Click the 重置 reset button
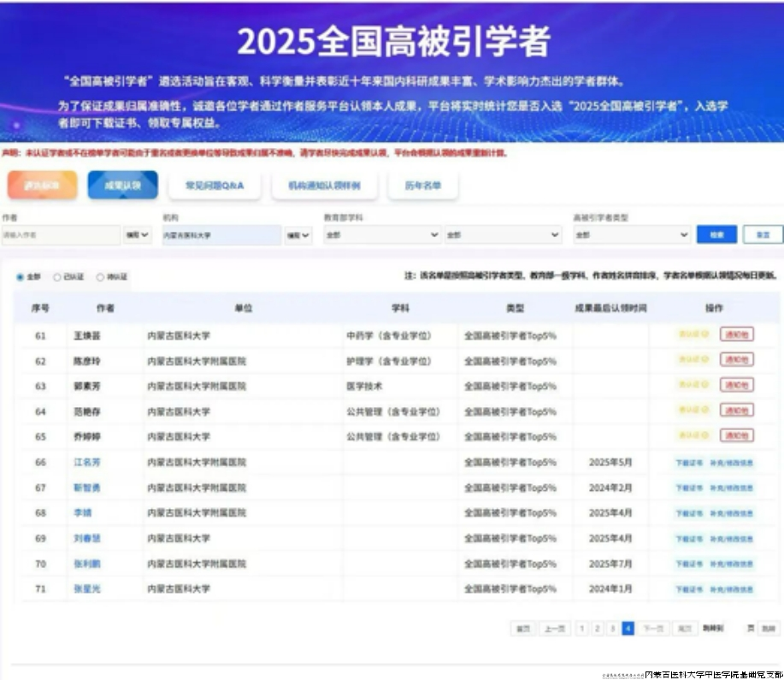Viewport: 784px width, 680px height. (763, 234)
